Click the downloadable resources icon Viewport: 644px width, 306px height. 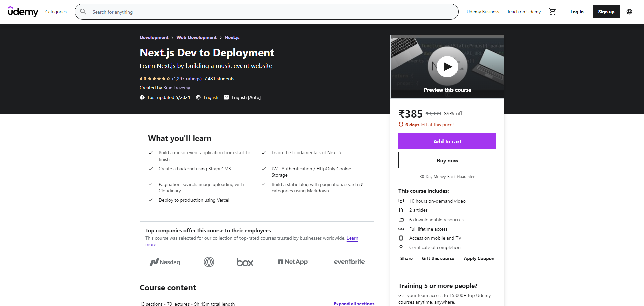(401, 220)
